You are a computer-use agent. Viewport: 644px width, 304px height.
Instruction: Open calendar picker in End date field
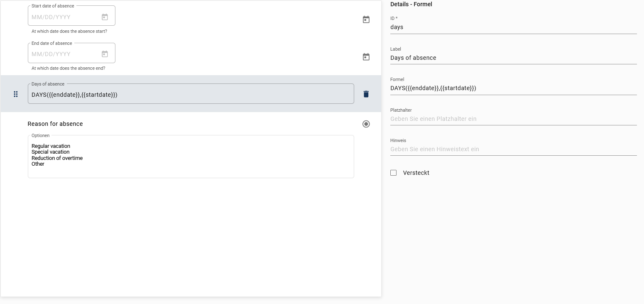coord(105,54)
